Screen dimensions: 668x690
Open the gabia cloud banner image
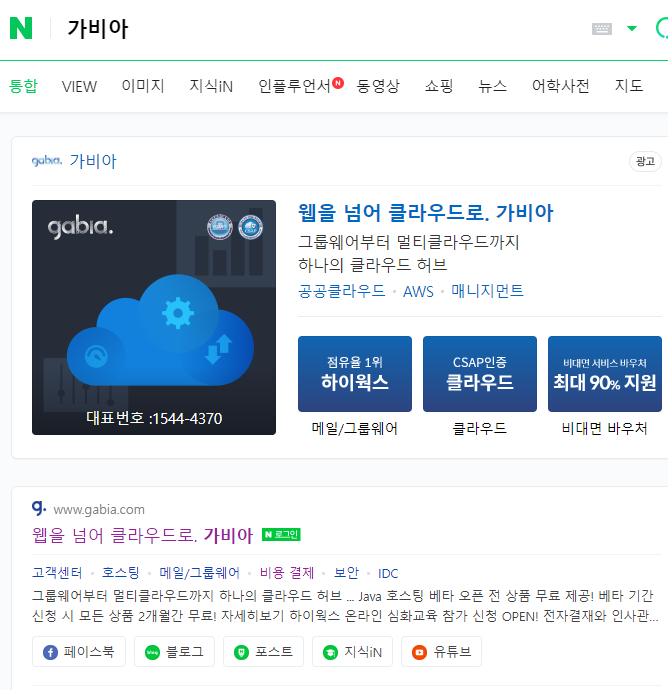tap(154, 317)
